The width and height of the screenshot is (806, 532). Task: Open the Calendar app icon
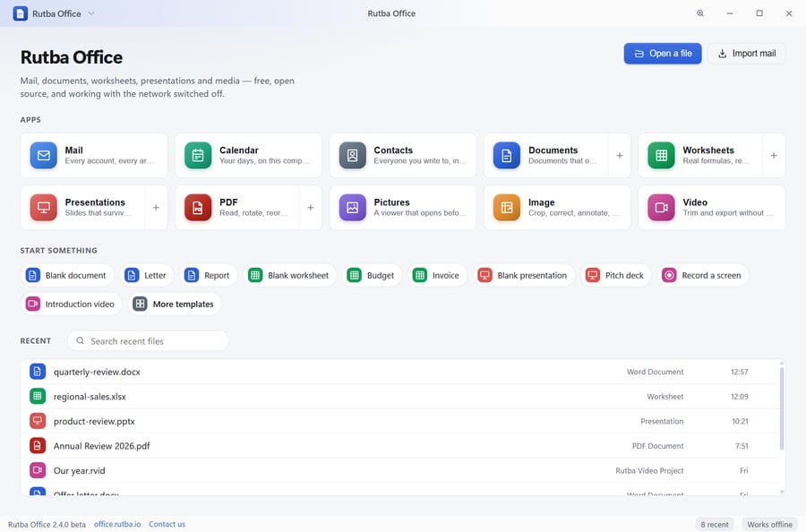coord(198,155)
